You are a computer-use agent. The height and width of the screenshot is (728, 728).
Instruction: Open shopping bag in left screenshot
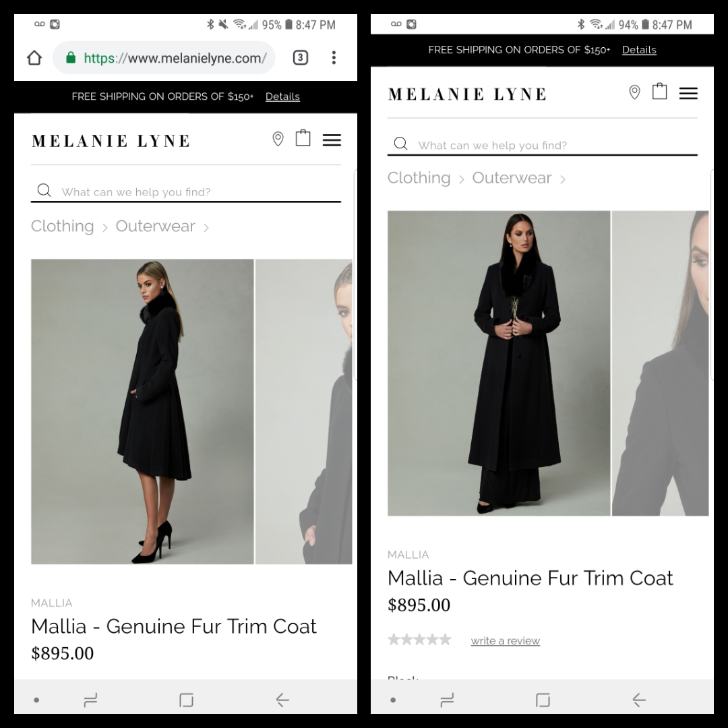[303, 138]
